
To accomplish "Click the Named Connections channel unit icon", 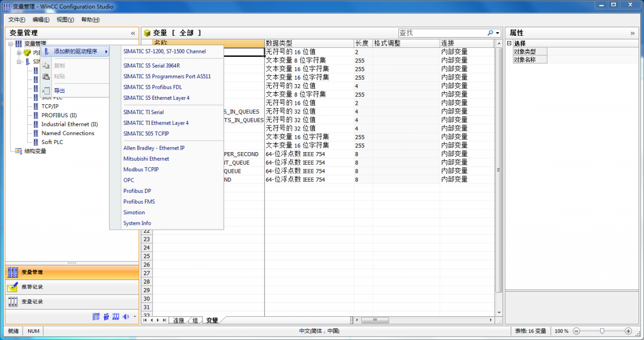I will [x=36, y=133].
